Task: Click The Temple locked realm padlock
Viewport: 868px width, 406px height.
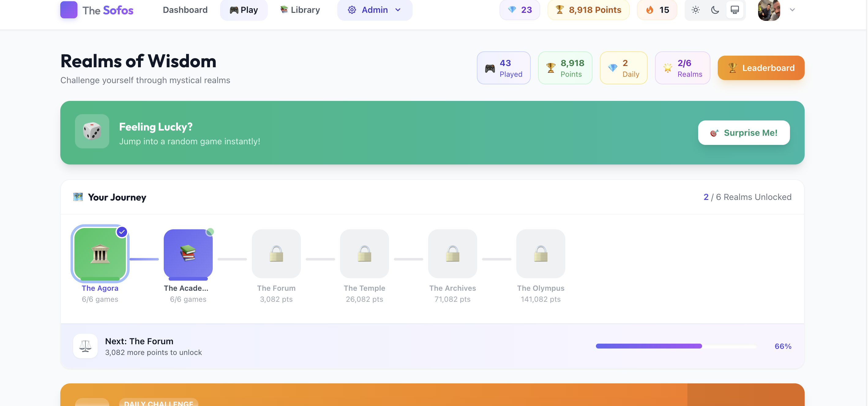Action: pyautogui.click(x=364, y=253)
